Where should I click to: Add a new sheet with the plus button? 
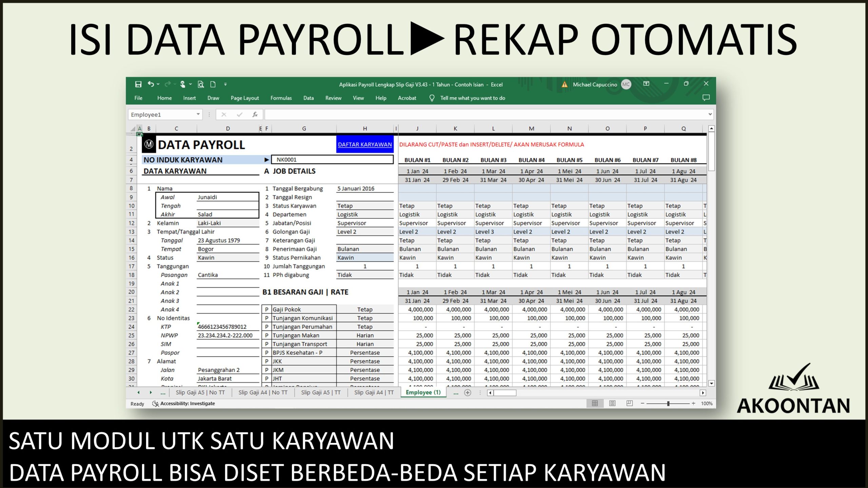coord(468,392)
